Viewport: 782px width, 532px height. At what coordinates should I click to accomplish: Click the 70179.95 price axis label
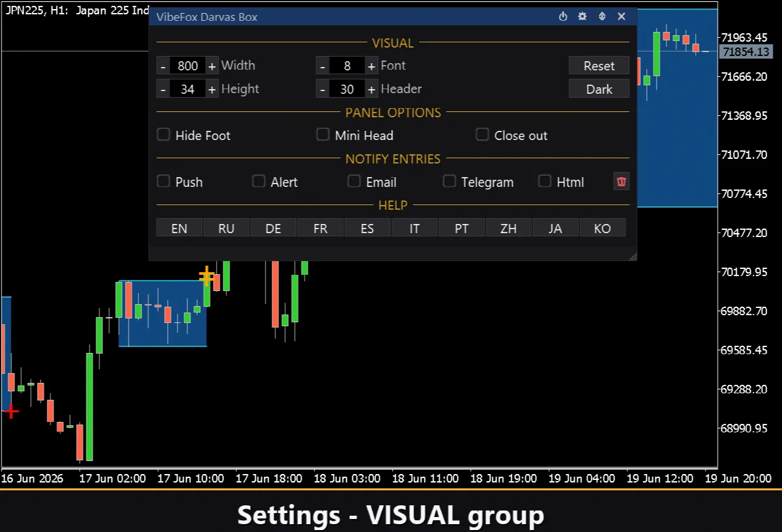point(745,272)
